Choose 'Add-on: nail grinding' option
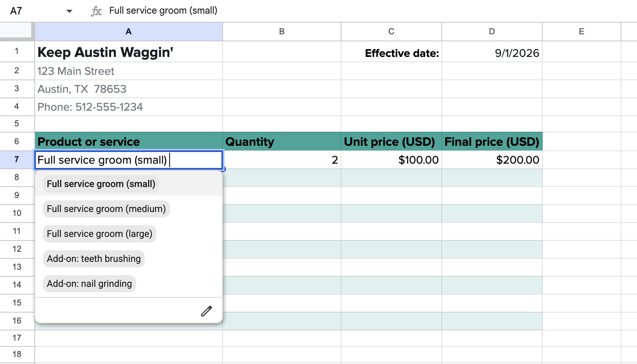Screen dimensions: 637x364 coord(89,284)
